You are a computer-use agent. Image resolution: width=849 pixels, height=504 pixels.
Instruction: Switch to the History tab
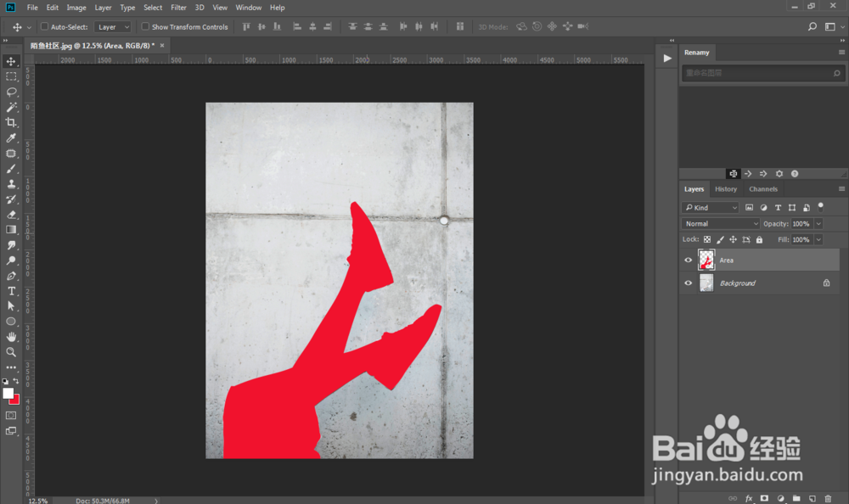click(x=726, y=189)
